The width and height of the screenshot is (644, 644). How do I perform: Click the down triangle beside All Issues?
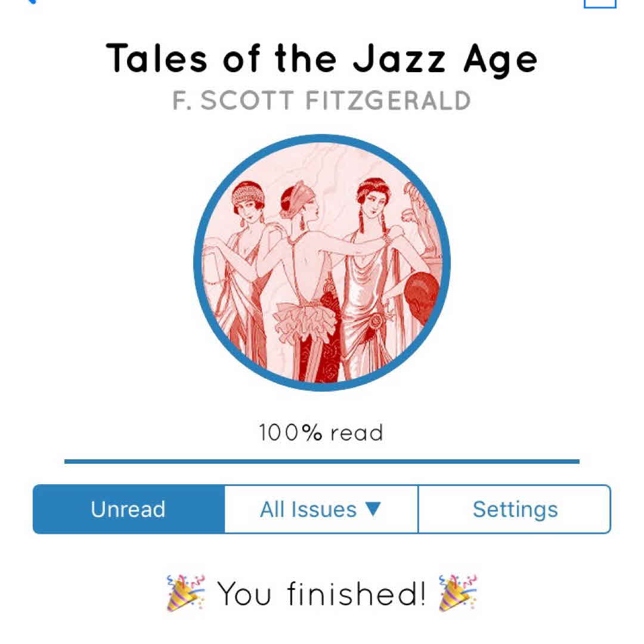(x=372, y=509)
